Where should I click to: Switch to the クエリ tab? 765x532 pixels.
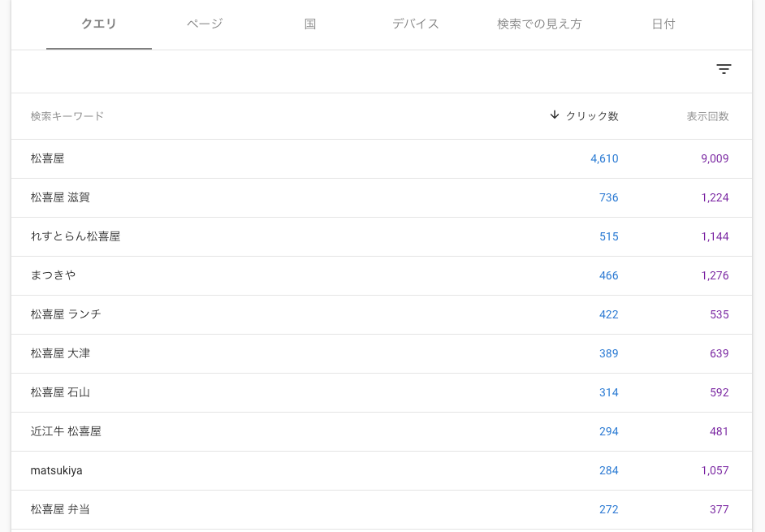click(99, 24)
